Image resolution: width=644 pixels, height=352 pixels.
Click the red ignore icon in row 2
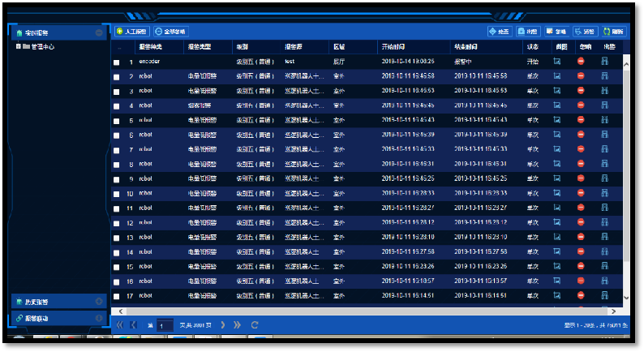pyautogui.click(x=581, y=76)
